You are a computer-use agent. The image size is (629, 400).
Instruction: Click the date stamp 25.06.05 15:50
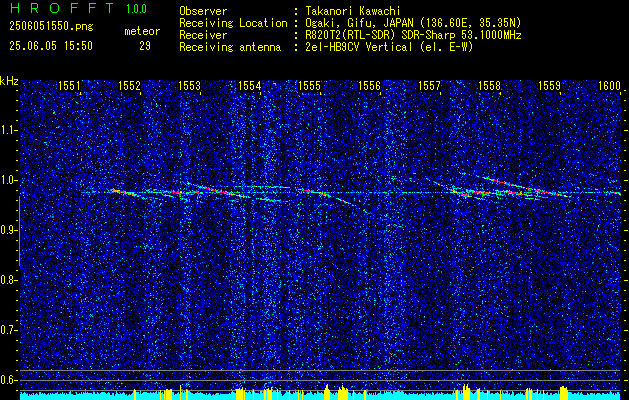click(x=51, y=46)
